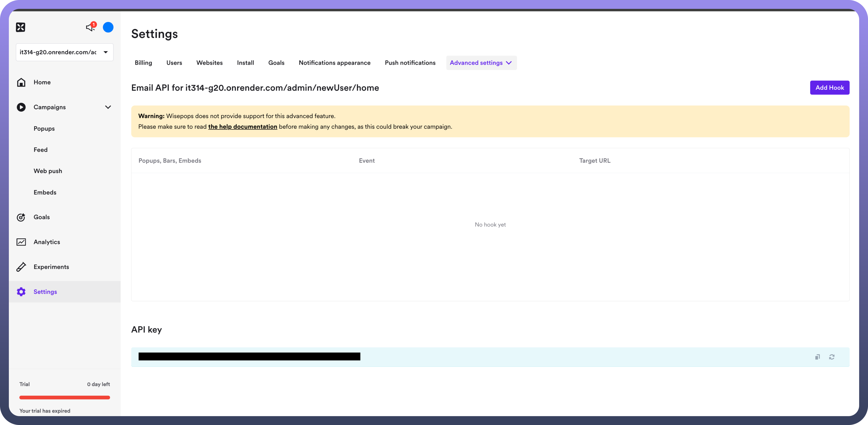Select Popups under Campaigns

(x=44, y=129)
